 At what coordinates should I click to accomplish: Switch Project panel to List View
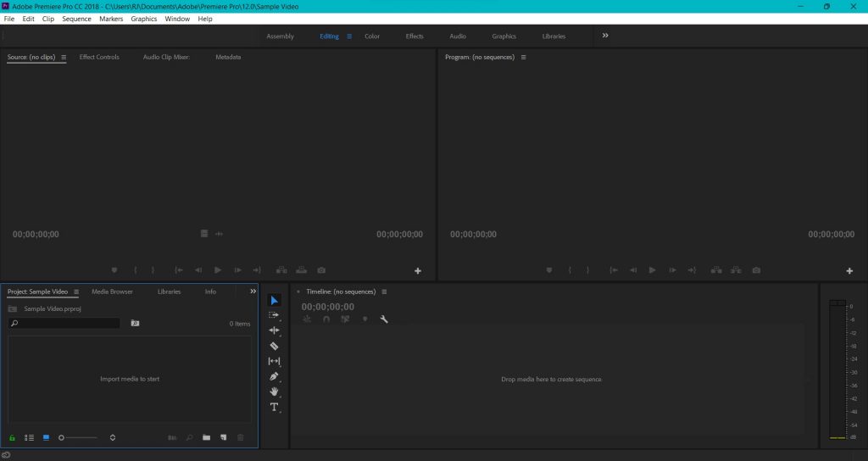[x=29, y=437]
